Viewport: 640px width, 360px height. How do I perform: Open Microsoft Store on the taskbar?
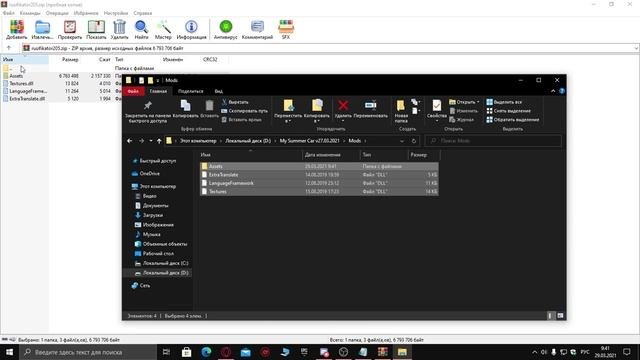tap(187, 352)
